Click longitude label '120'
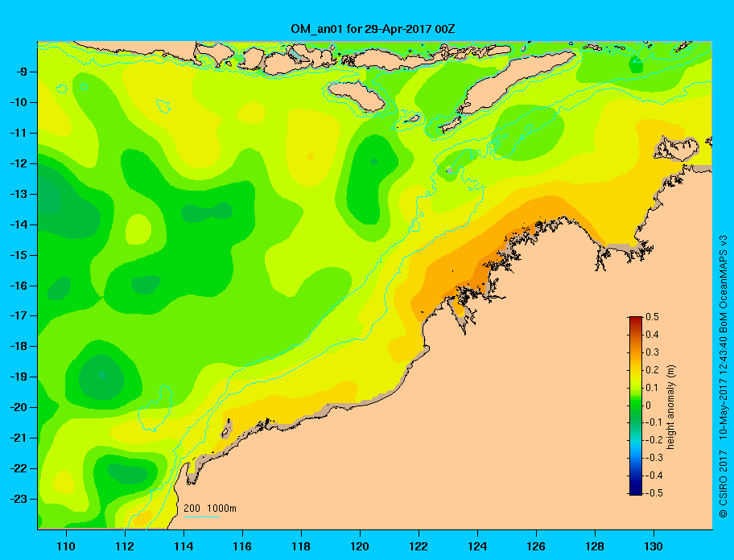The height and width of the screenshot is (560, 734). tap(360, 546)
